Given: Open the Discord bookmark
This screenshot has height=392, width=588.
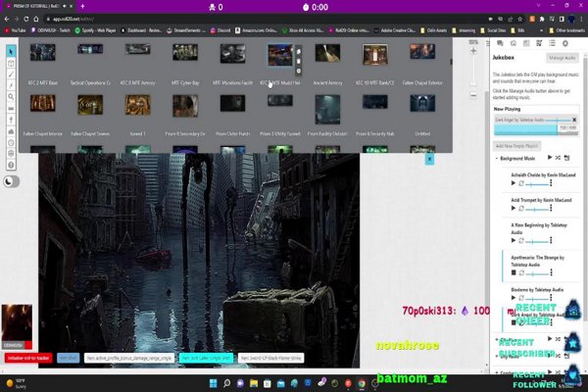Looking at the screenshot, I should click(220, 30).
